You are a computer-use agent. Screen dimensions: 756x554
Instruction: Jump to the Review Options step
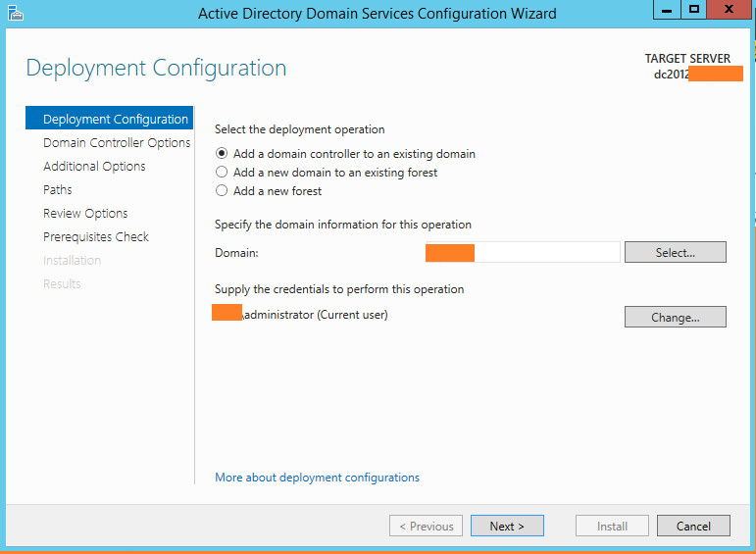(x=85, y=214)
